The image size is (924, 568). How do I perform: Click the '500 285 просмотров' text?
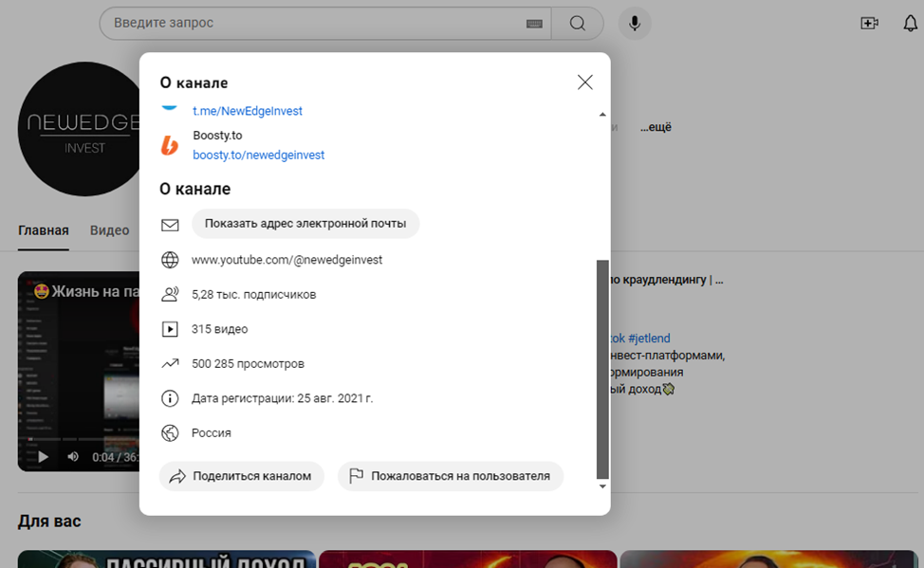[x=249, y=363]
